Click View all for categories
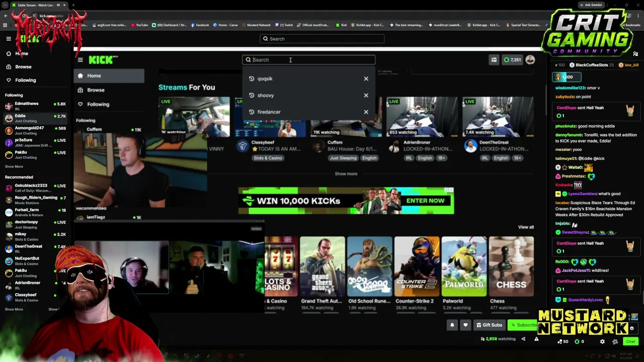The height and width of the screenshot is (362, 644). pyautogui.click(x=526, y=227)
